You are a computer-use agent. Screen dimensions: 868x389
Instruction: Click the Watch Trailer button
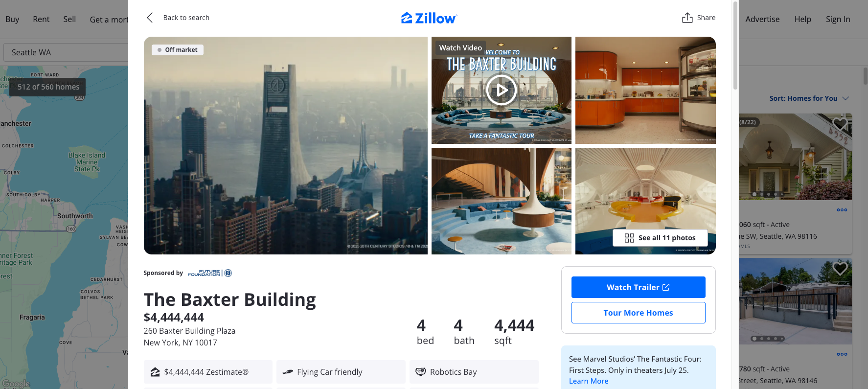click(x=638, y=287)
